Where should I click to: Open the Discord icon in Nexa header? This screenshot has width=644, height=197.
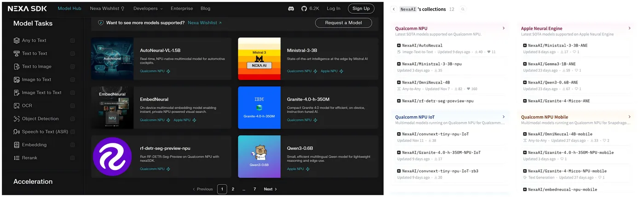[x=291, y=8]
